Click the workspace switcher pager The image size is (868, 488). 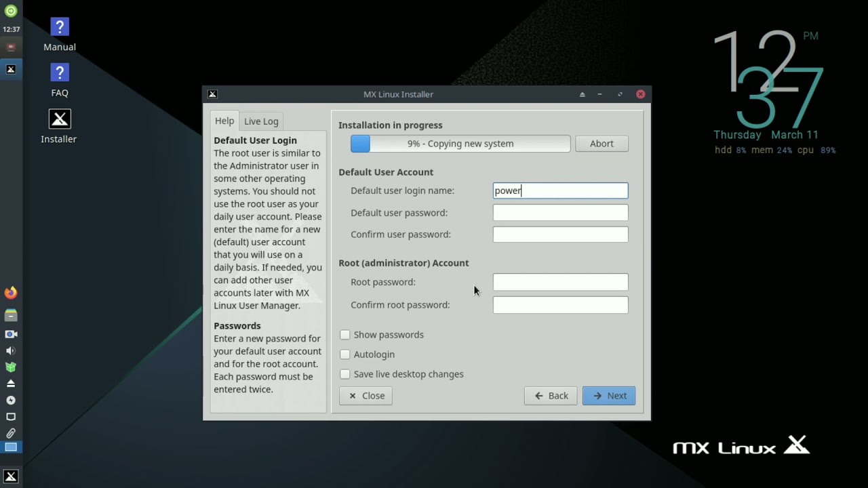point(11,447)
